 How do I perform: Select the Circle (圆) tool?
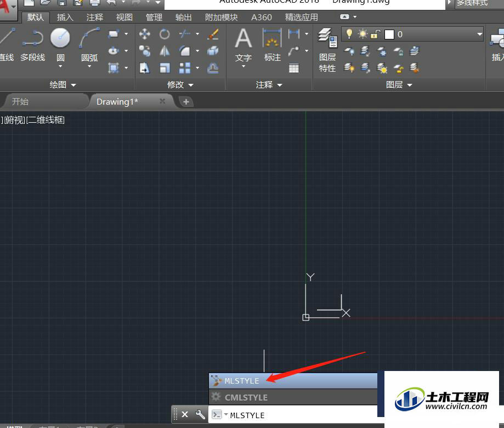(60, 45)
